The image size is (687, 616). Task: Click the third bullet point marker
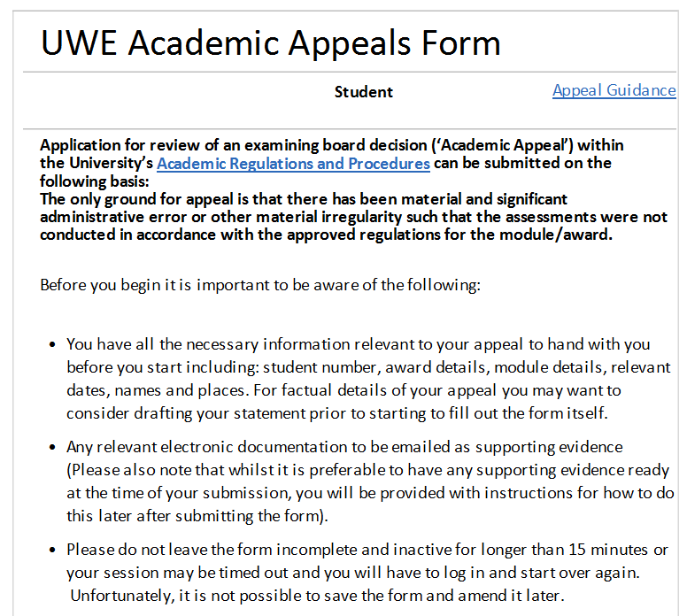click(53, 550)
